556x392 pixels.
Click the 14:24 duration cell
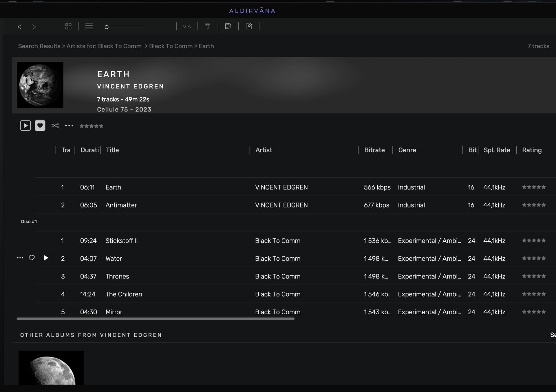88,294
